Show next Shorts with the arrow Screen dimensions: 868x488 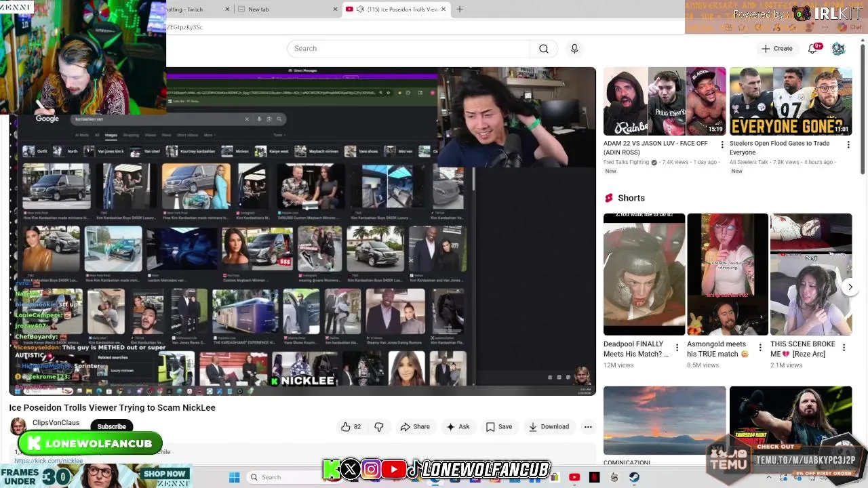point(850,287)
